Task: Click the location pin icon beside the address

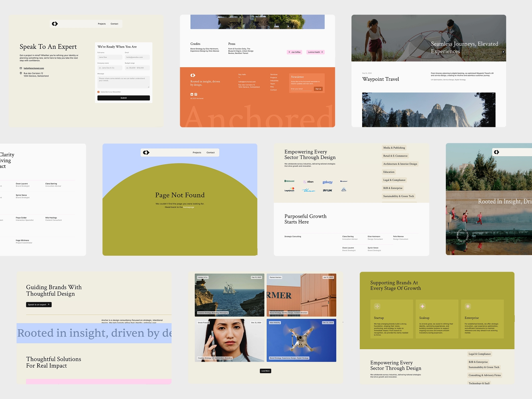Action: pyautogui.click(x=21, y=73)
